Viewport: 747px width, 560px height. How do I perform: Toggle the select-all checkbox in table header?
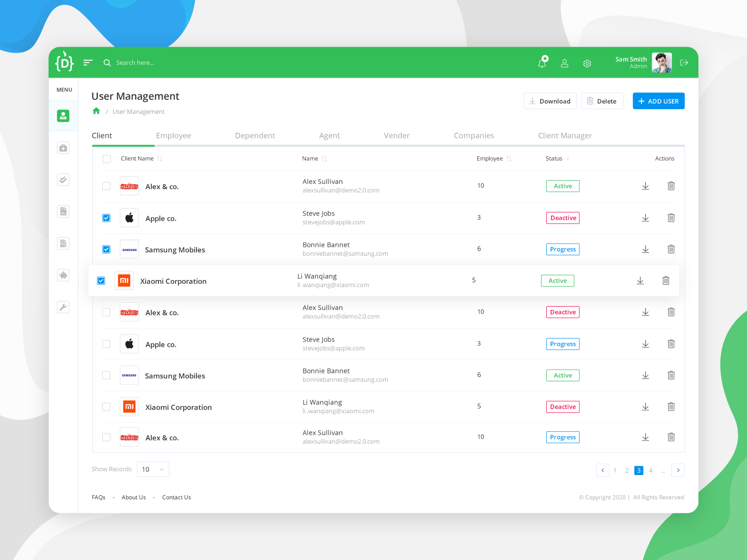(106, 159)
